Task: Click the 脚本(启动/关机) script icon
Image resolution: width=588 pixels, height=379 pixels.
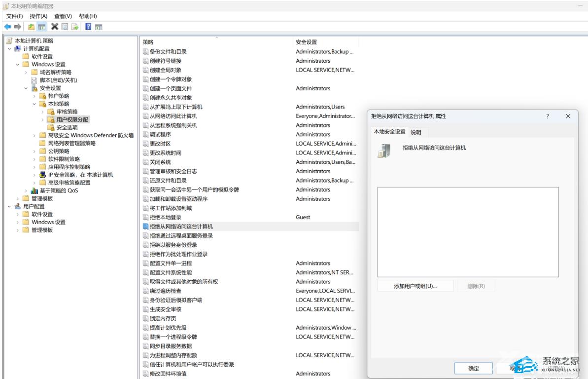Action: [x=34, y=80]
